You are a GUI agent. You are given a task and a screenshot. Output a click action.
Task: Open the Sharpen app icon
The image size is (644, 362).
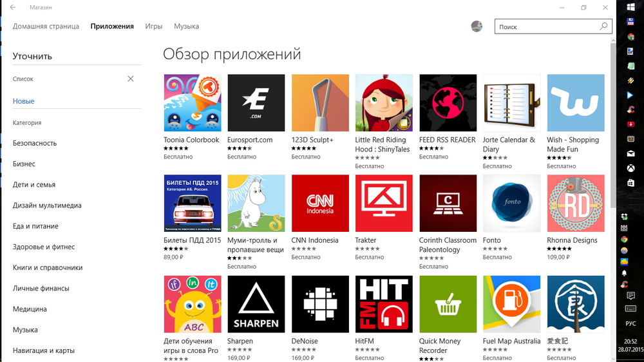[x=256, y=304]
